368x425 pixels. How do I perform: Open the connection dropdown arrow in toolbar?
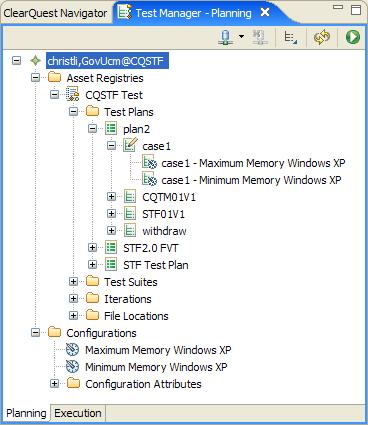coord(241,36)
